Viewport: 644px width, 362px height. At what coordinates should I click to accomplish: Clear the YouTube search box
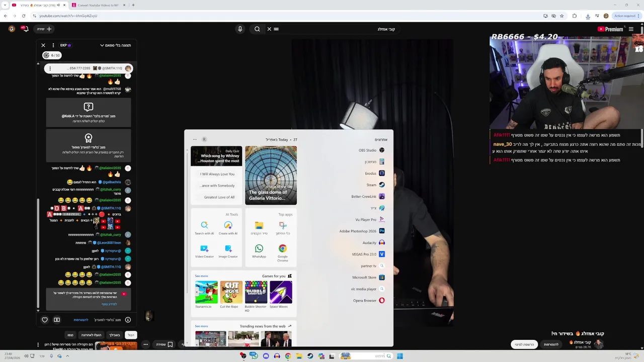click(269, 29)
